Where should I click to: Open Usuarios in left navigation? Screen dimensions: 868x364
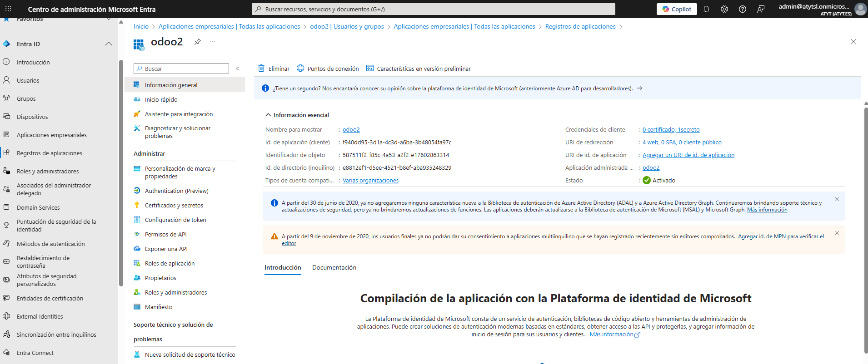click(28, 80)
